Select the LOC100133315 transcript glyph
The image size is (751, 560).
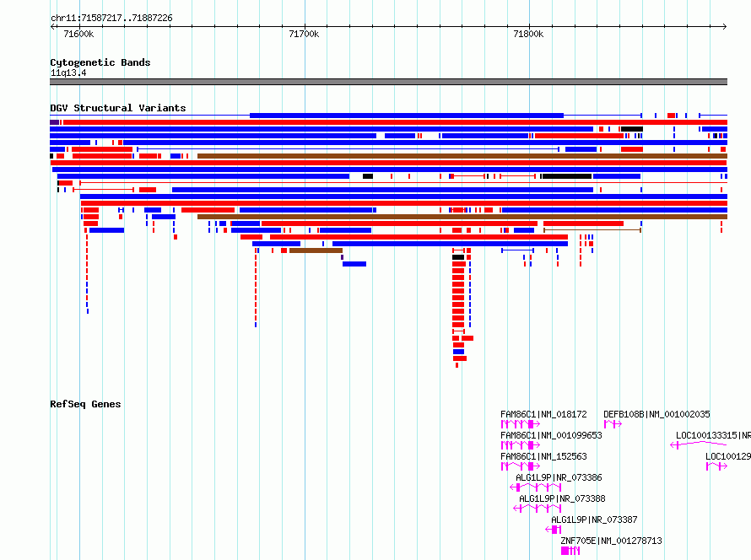699,445
